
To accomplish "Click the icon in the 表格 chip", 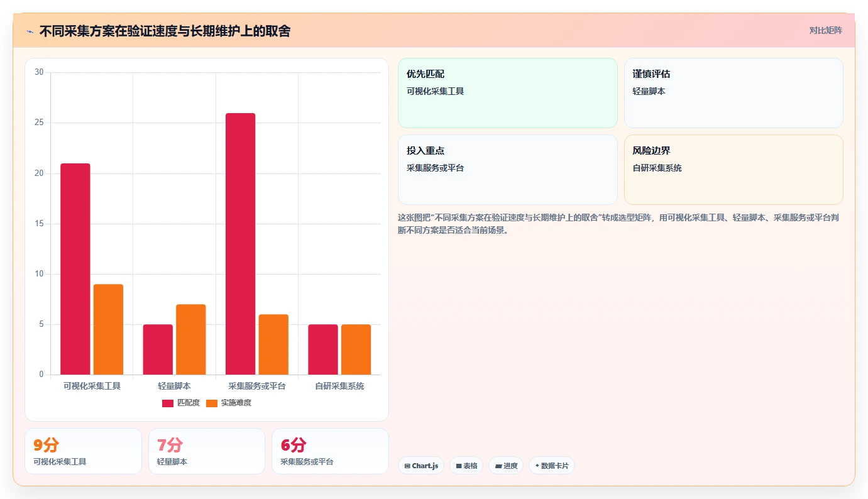I will click(x=459, y=466).
